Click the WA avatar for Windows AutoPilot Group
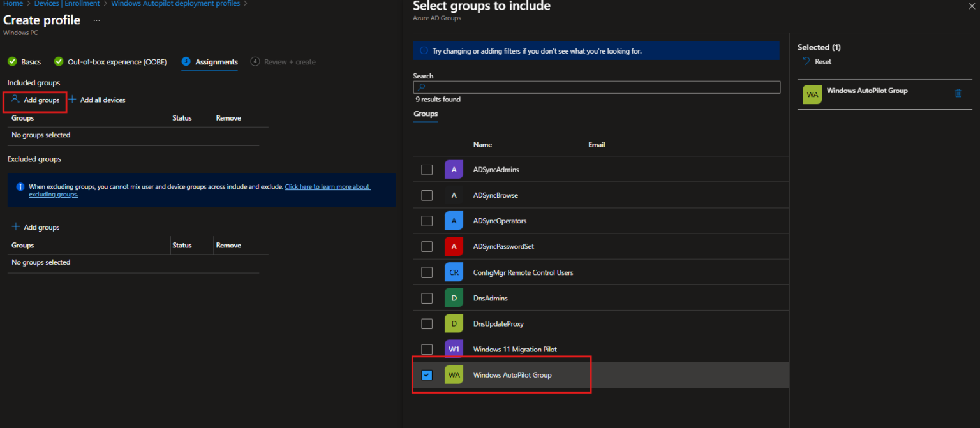Screen dimensions: 980x428 pos(812,94)
